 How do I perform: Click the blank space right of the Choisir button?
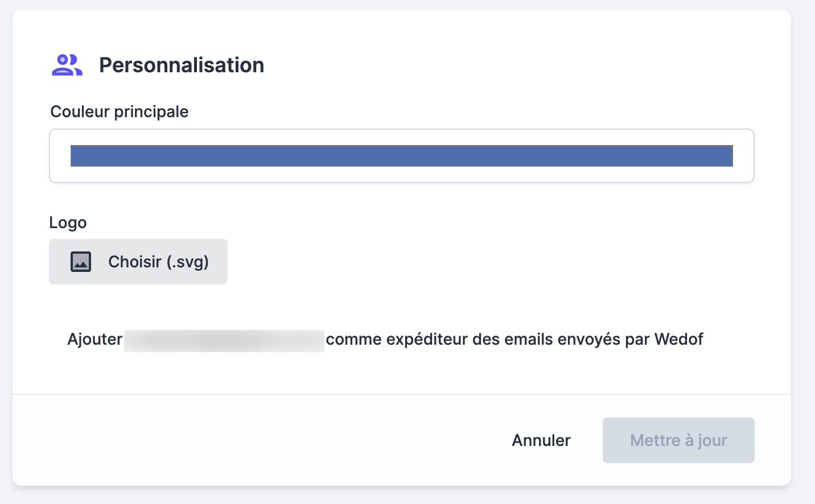pos(455,262)
